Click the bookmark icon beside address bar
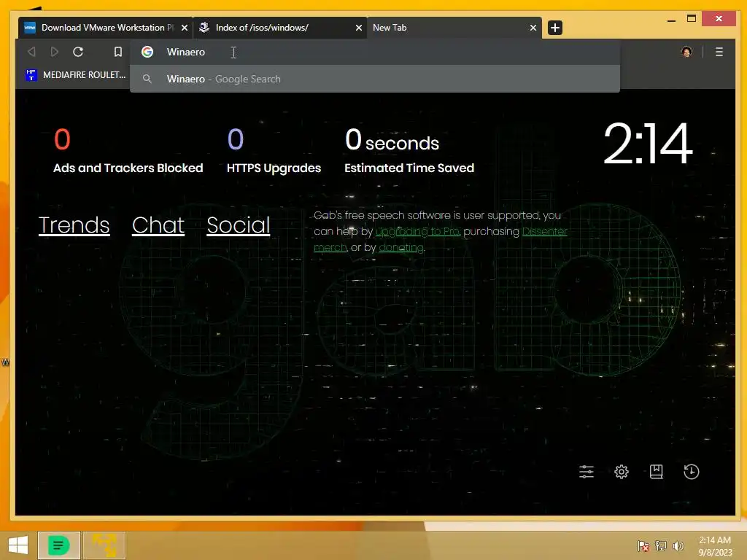747x560 pixels. pyautogui.click(x=117, y=52)
